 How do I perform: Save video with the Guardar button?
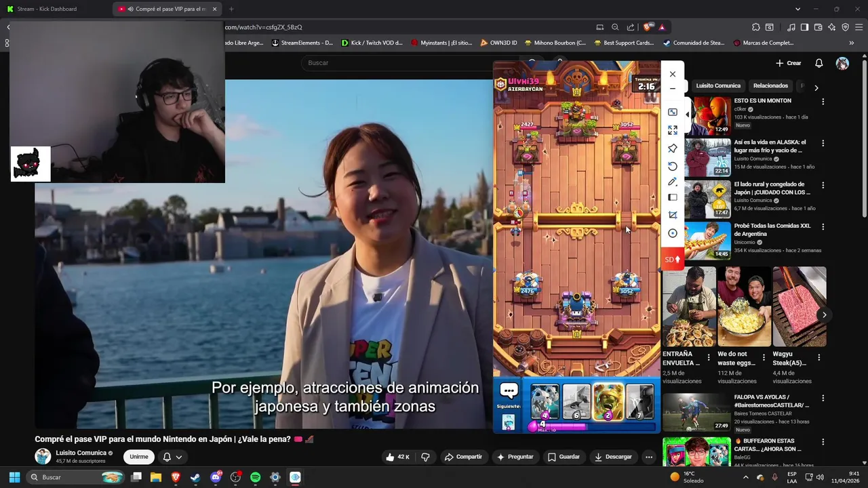pyautogui.click(x=564, y=457)
